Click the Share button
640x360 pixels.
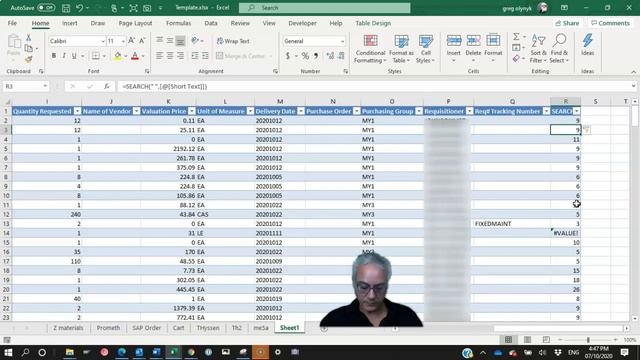[x=567, y=23]
